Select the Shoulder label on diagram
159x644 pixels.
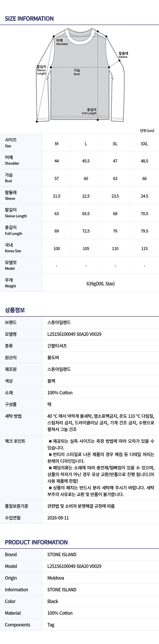pos(62,42)
